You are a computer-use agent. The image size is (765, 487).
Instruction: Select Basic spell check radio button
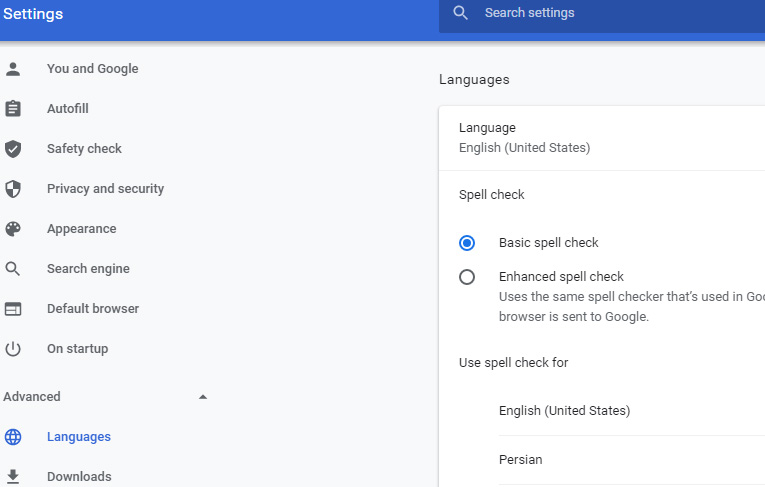coord(467,243)
